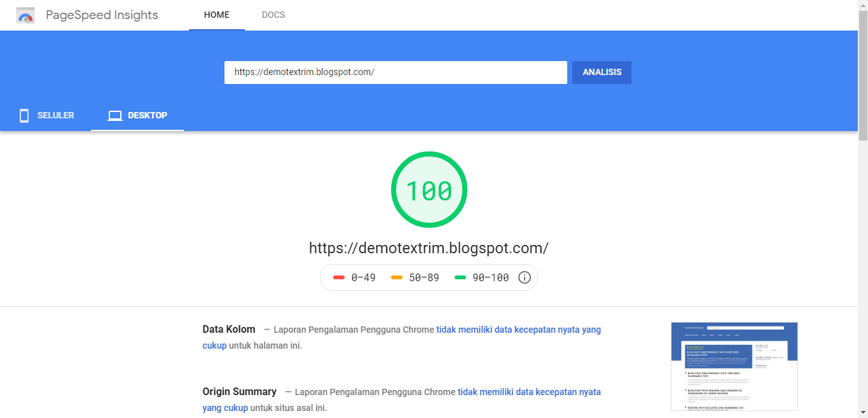This screenshot has height=418, width=868.
Task: Click the vertical scrollbar thumb
Action: point(863,75)
